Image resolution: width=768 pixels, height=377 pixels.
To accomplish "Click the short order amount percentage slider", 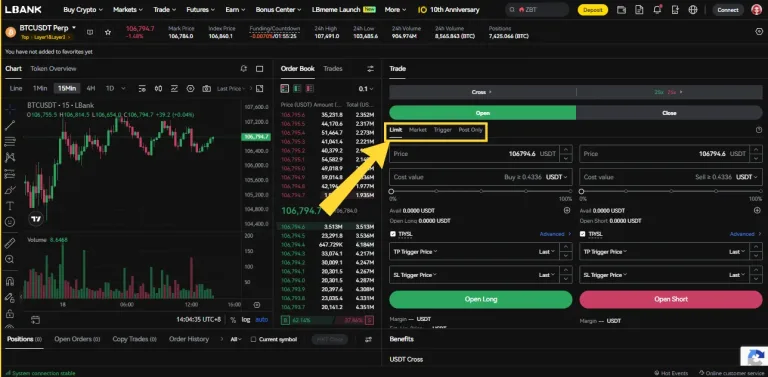I will coord(671,191).
